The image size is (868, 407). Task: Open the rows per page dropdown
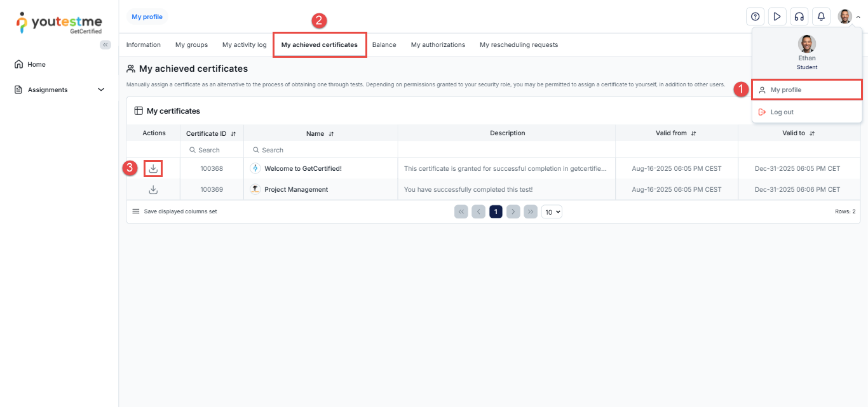552,212
